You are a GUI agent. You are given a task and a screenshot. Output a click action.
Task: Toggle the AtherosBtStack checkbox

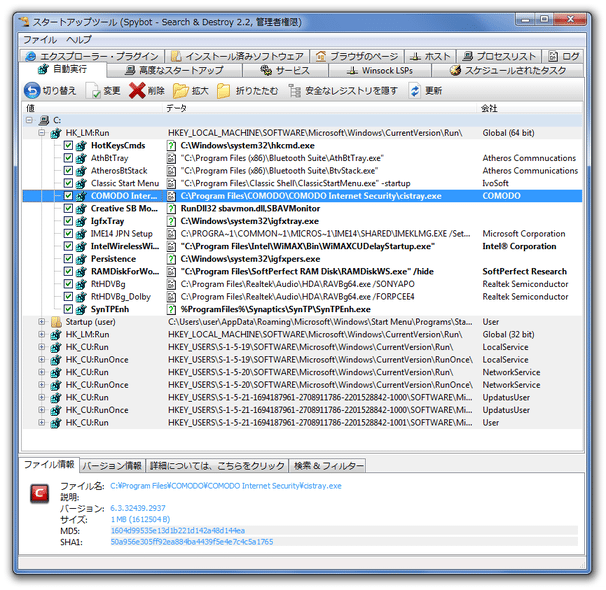pos(68,170)
